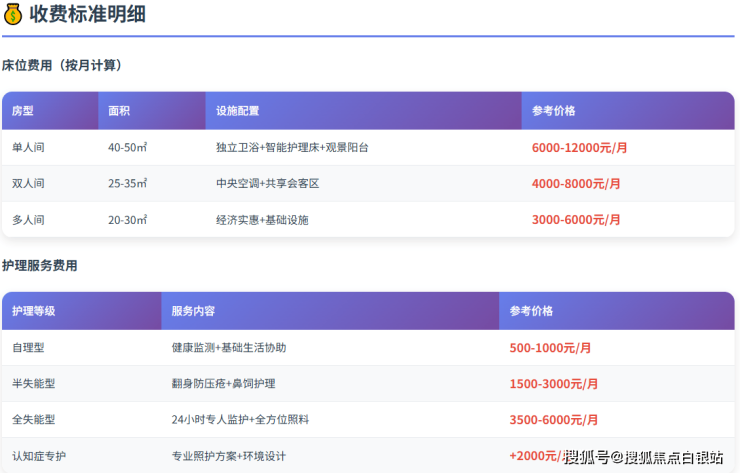Click the 6000-12000元/月 price
The image size is (740, 473).
click(579, 147)
